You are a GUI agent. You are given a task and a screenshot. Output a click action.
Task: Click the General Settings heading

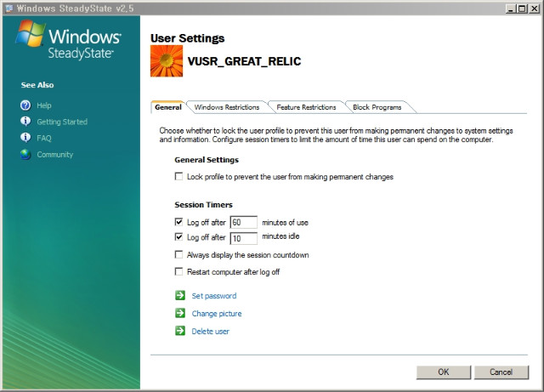pyautogui.click(x=207, y=160)
